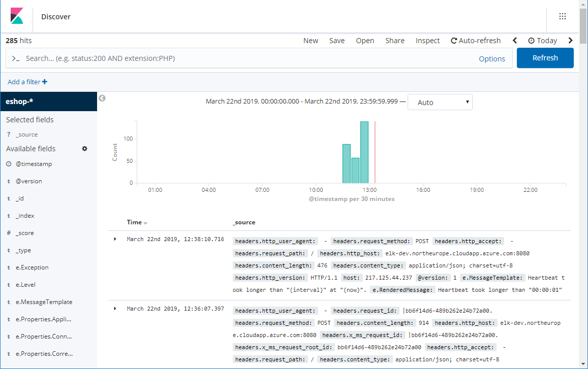Expand the 12:38:10.716 log entry
Screen dimensions: 588x369
(115, 239)
